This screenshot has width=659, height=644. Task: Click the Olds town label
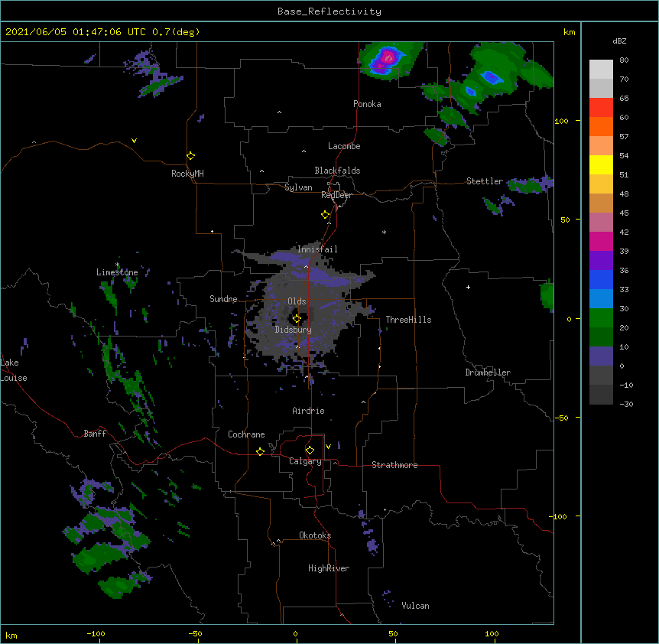pos(297,301)
